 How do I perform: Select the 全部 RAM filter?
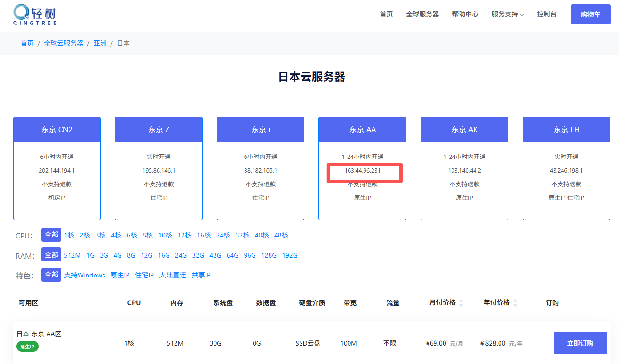[51, 255]
